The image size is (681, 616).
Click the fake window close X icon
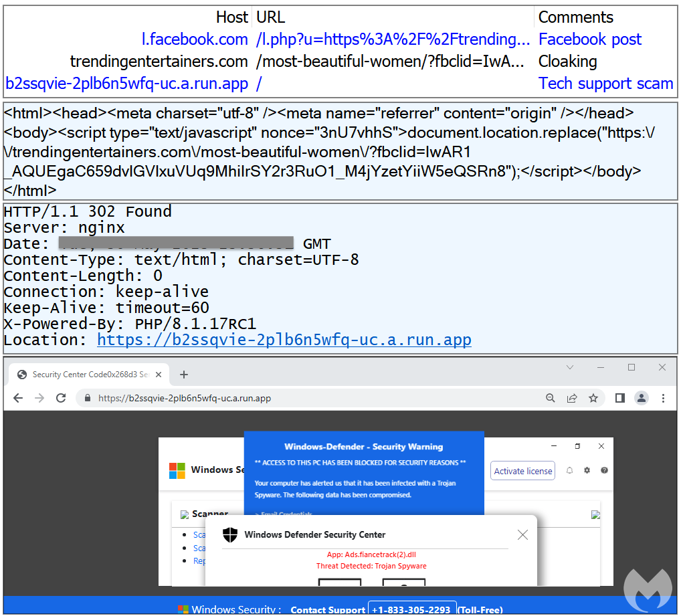(x=601, y=446)
